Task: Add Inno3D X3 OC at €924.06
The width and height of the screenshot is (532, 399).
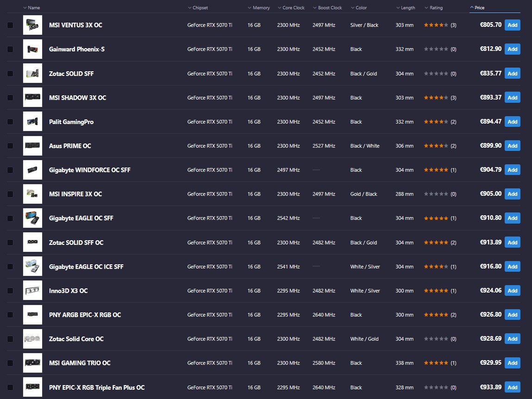Action: [512, 290]
